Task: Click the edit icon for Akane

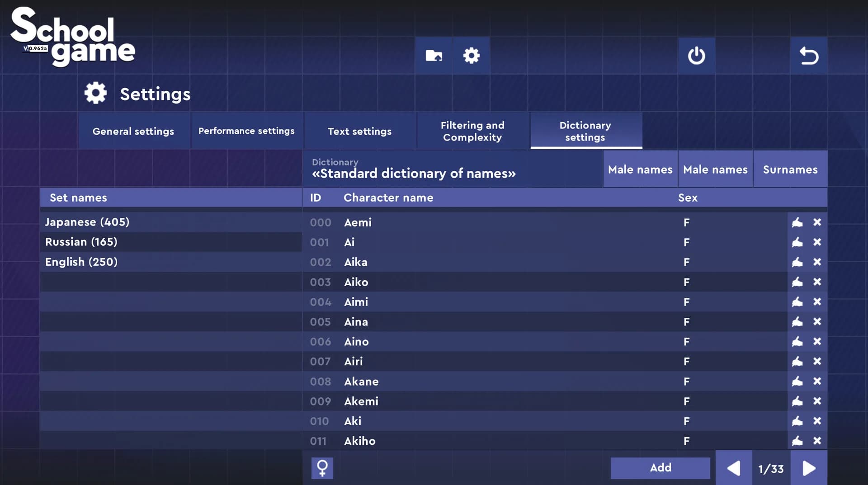Action: (x=797, y=381)
